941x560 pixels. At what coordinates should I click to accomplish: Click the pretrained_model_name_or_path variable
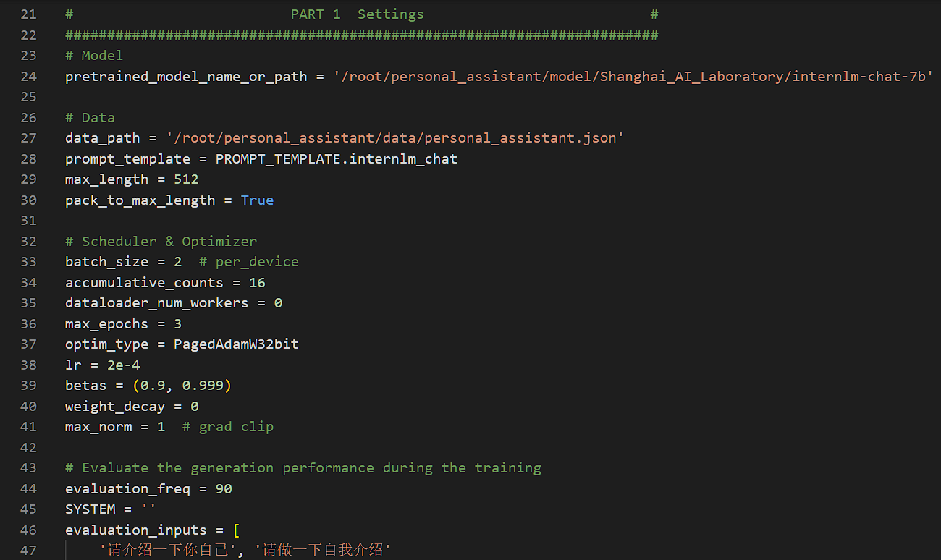185,76
